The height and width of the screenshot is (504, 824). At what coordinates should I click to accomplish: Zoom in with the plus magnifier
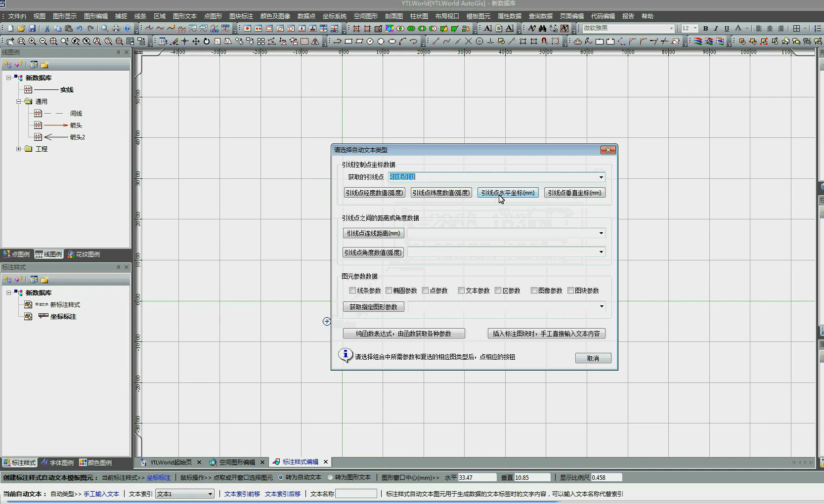32,42
